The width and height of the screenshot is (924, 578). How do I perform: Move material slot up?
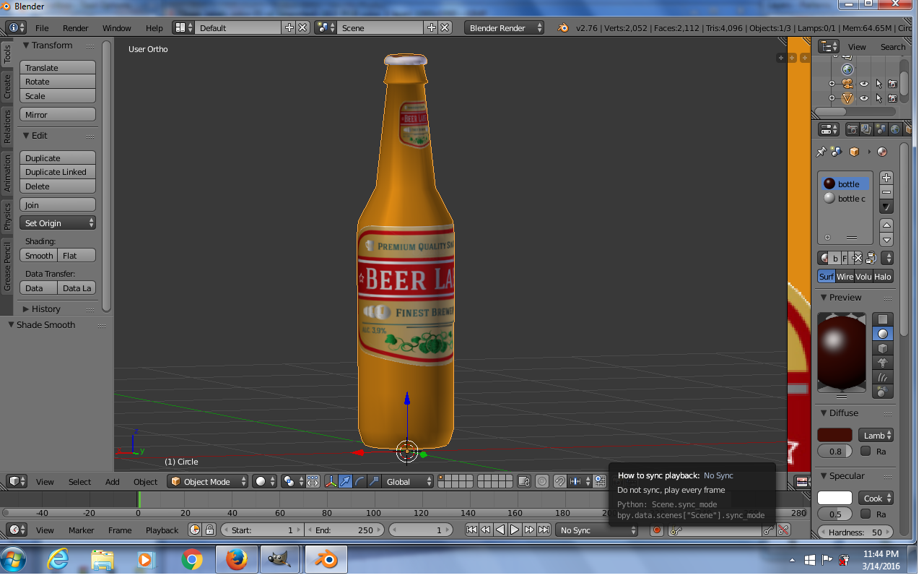pos(886,225)
